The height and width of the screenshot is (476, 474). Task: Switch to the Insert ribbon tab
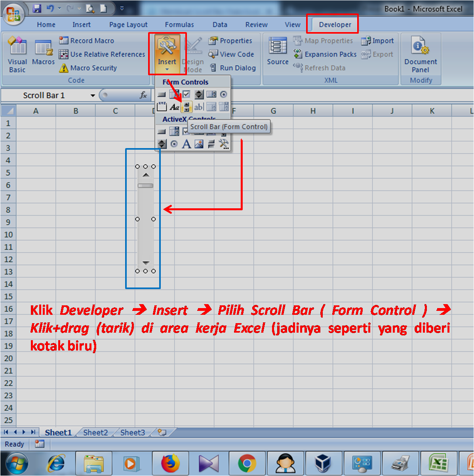click(81, 25)
